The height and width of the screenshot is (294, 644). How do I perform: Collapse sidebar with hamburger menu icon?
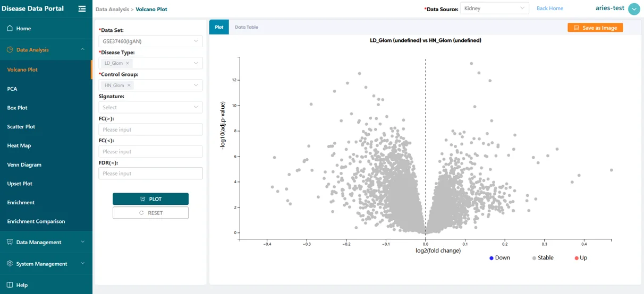point(82,8)
